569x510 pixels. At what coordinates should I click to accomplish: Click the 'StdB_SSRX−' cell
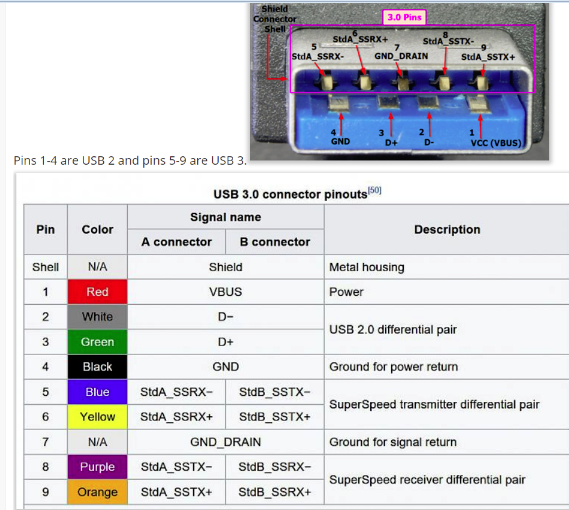275,467
